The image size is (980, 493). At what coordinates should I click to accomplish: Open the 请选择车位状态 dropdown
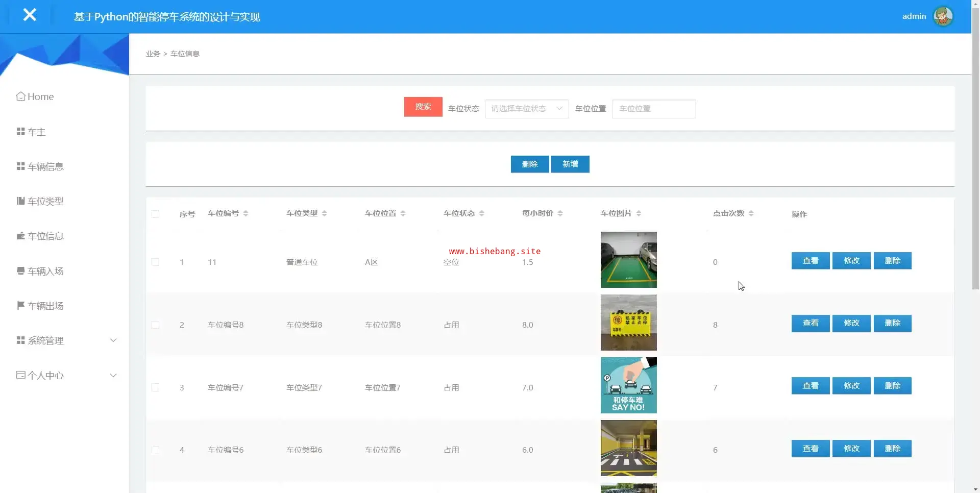click(526, 109)
